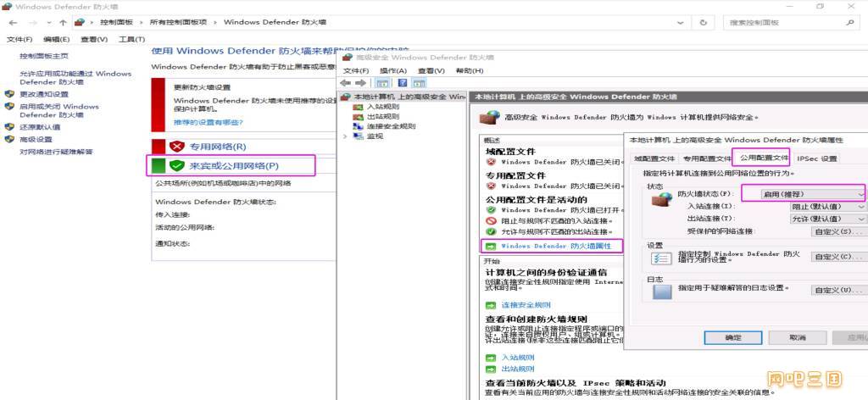The height and width of the screenshot is (400, 868).
Task: Open the 文件(F) menu in Control Panel
Action: (x=19, y=39)
